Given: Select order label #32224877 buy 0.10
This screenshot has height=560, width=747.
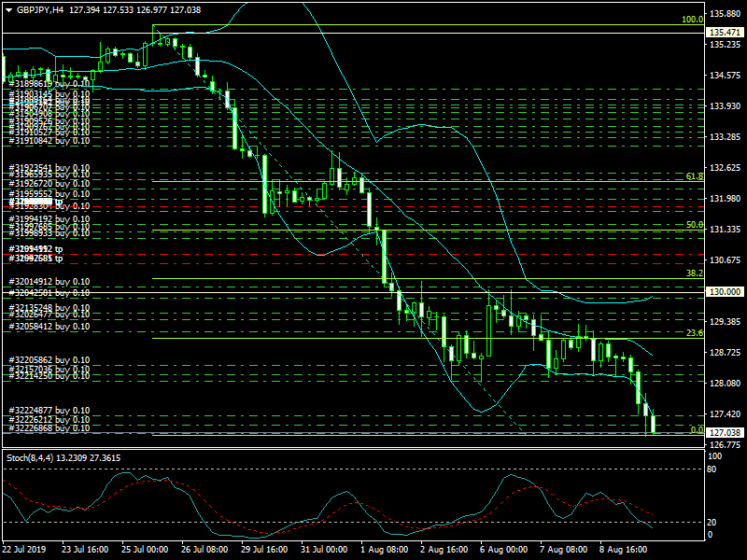Looking at the screenshot, I should click(x=49, y=410).
